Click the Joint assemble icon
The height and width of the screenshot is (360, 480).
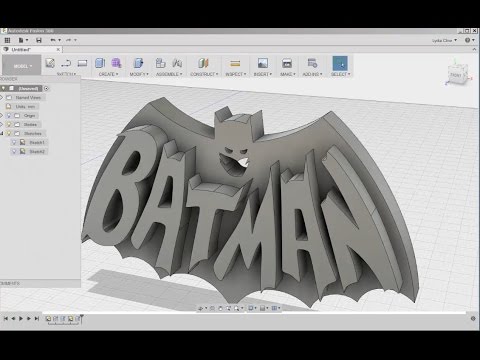click(x=177, y=63)
